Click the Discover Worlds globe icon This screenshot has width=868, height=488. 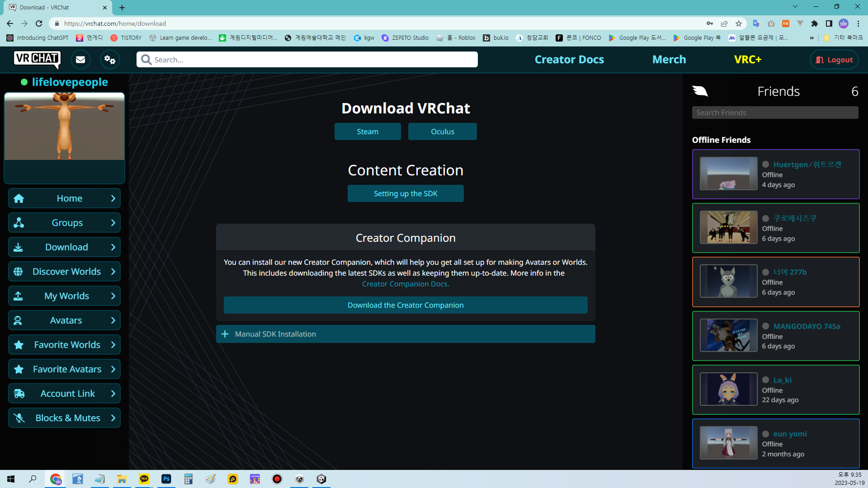click(x=19, y=272)
